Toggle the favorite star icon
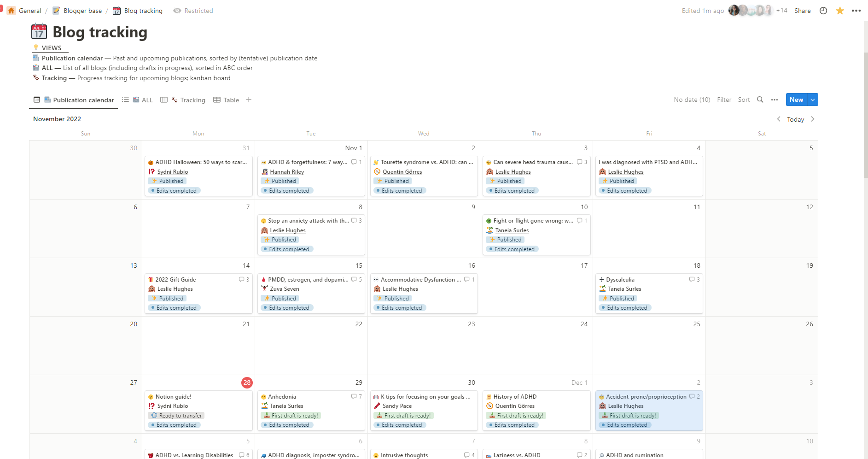This screenshot has height=459, width=868. click(840, 11)
